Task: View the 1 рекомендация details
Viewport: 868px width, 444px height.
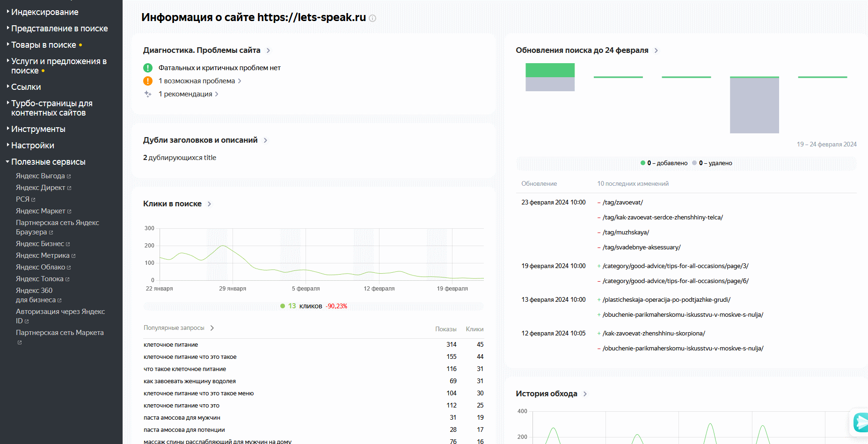Action: pyautogui.click(x=189, y=94)
